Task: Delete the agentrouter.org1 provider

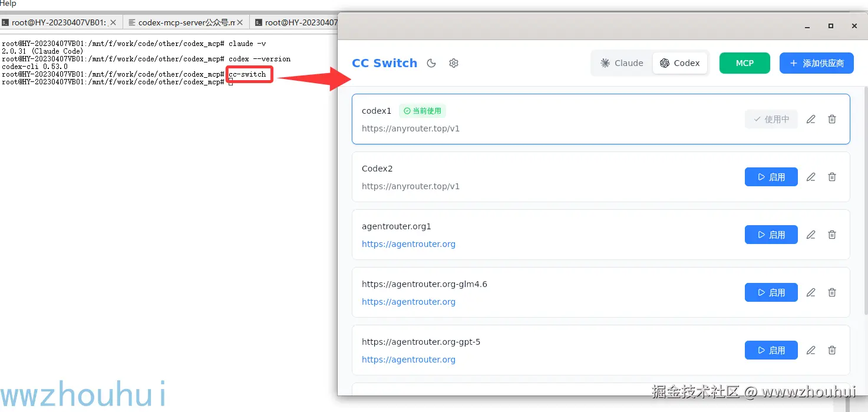Action: [832, 235]
